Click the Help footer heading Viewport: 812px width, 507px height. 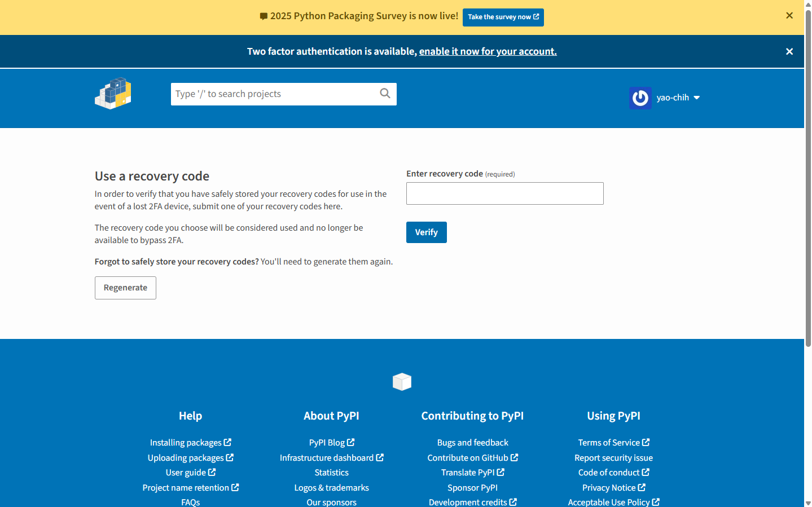tap(191, 416)
